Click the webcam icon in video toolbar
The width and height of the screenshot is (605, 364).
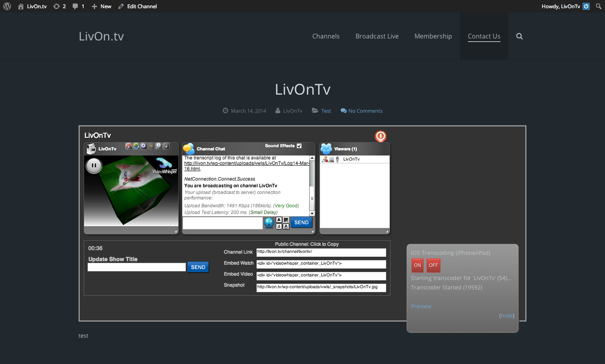coord(159,146)
